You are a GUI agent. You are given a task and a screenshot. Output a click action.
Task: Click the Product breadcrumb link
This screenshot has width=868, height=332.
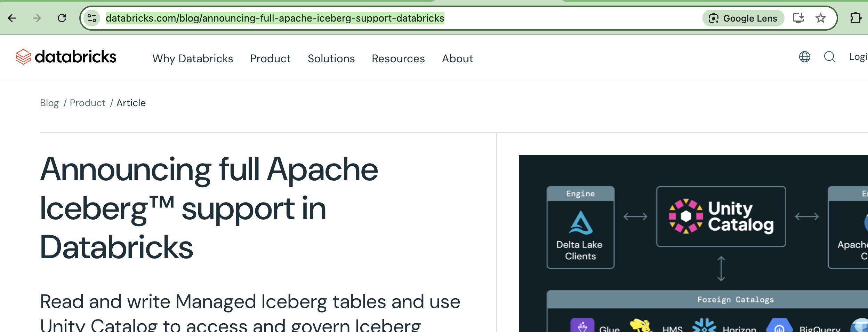tap(87, 103)
